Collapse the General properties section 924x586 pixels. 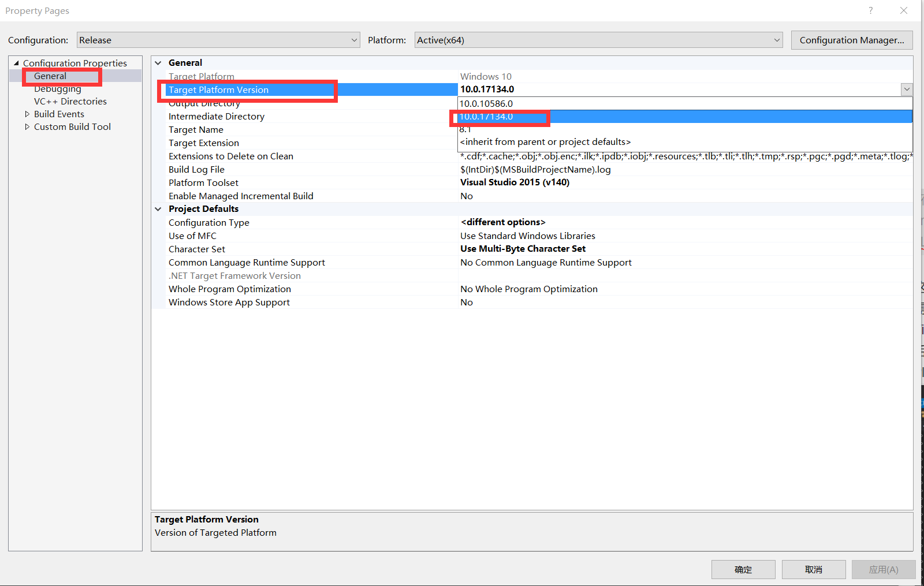point(158,62)
